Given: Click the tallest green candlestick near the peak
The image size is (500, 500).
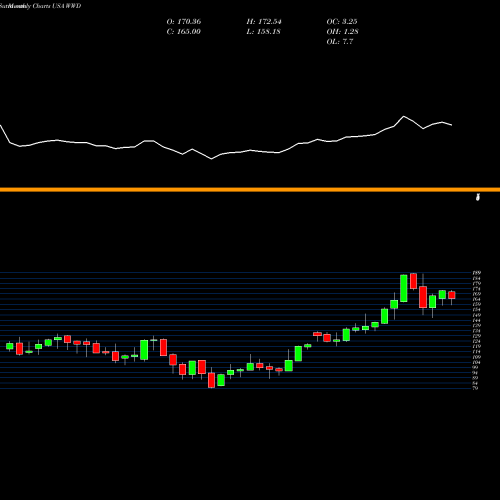Looking at the screenshot, I should coord(404,288).
